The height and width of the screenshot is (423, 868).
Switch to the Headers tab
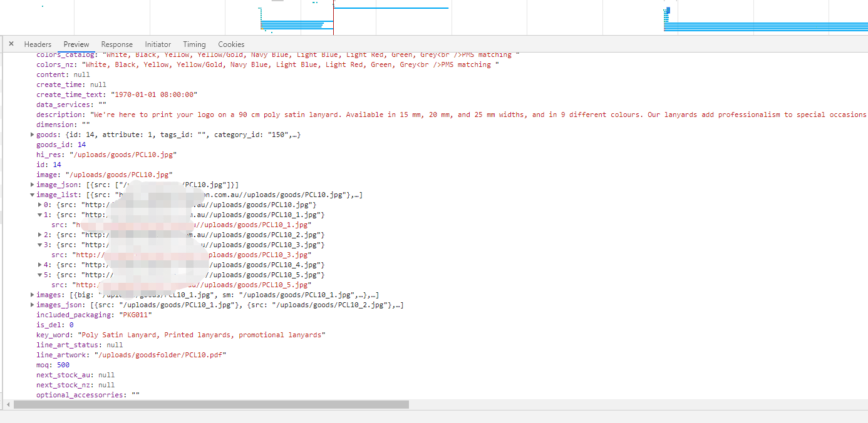pyautogui.click(x=38, y=44)
